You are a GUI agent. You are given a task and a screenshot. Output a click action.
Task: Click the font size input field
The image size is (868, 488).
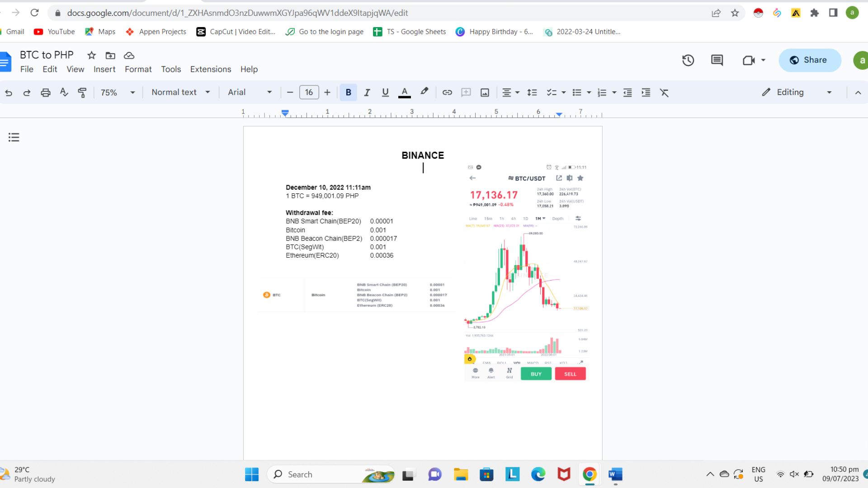309,93
